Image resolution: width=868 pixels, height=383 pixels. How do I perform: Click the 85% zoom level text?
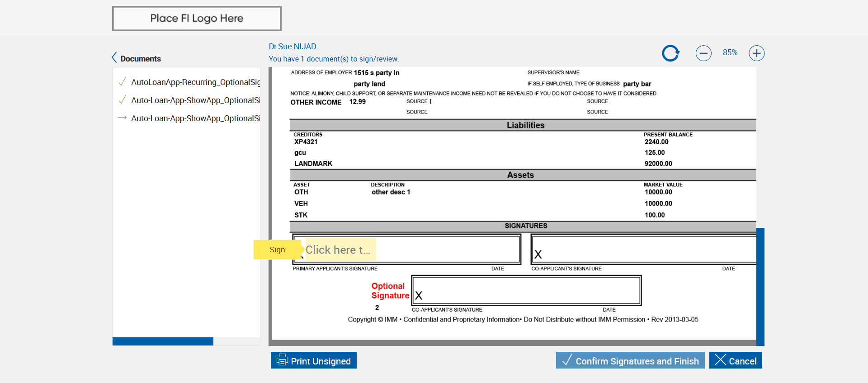click(x=730, y=52)
